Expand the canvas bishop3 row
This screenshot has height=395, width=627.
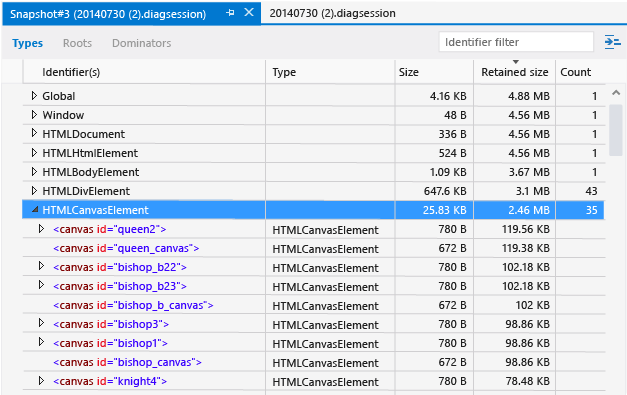pos(41,323)
